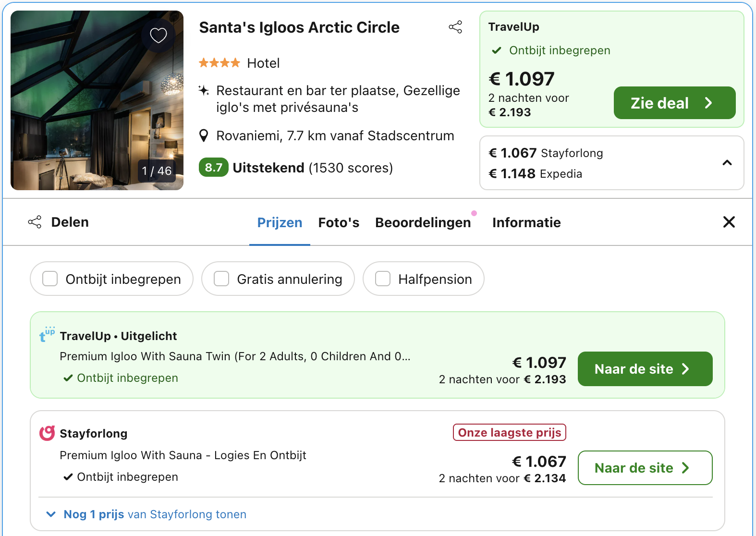Expand Nog 1 prijs van Stayforlong

point(146,514)
